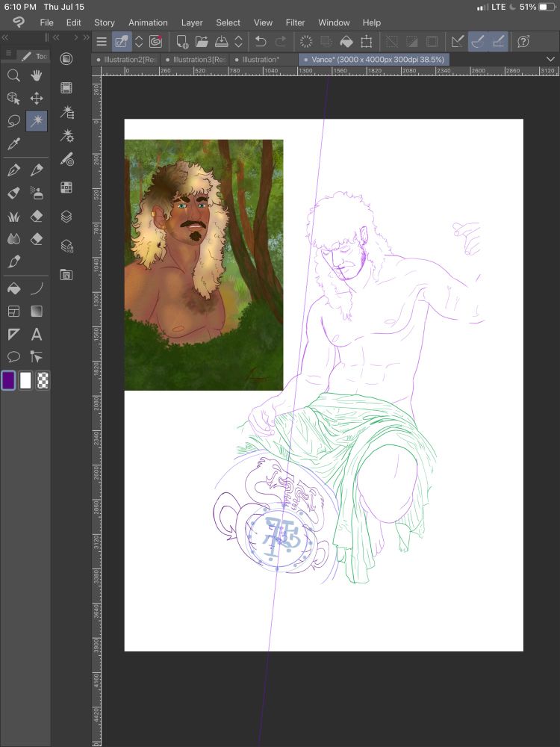This screenshot has width=560, height=747.
Task: Select the Move layer four-arrow tool
Action: coord(37,98)
